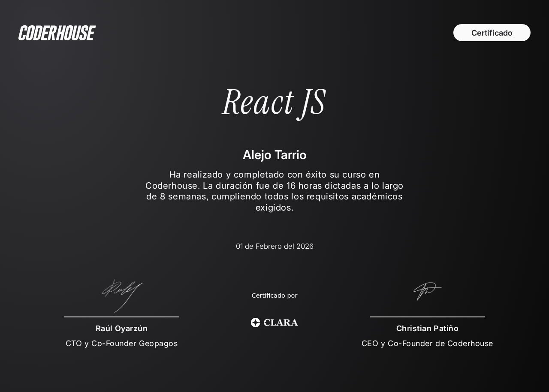Click the Coderhouse logo in the header
Viewport: 549px width, 392px height.
click(57, 33)
